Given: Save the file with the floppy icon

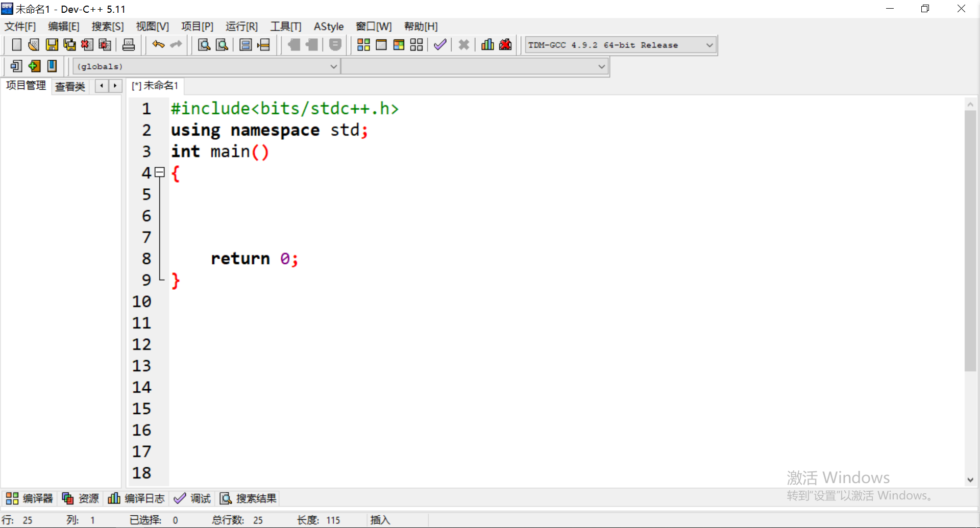Looking at the screenshot, I should click(52, 45).
